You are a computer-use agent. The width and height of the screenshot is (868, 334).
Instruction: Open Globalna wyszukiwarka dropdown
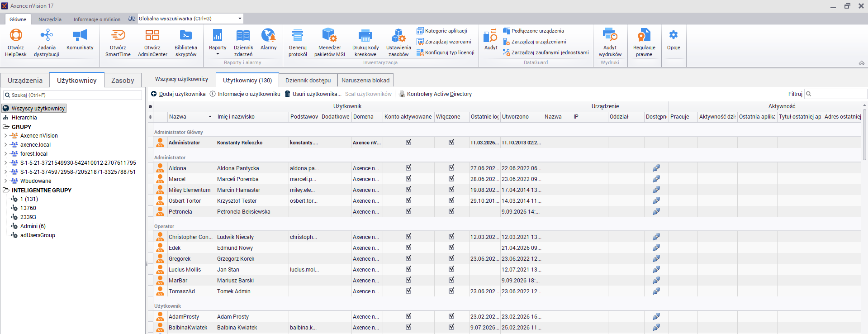[x=240, y=19]
